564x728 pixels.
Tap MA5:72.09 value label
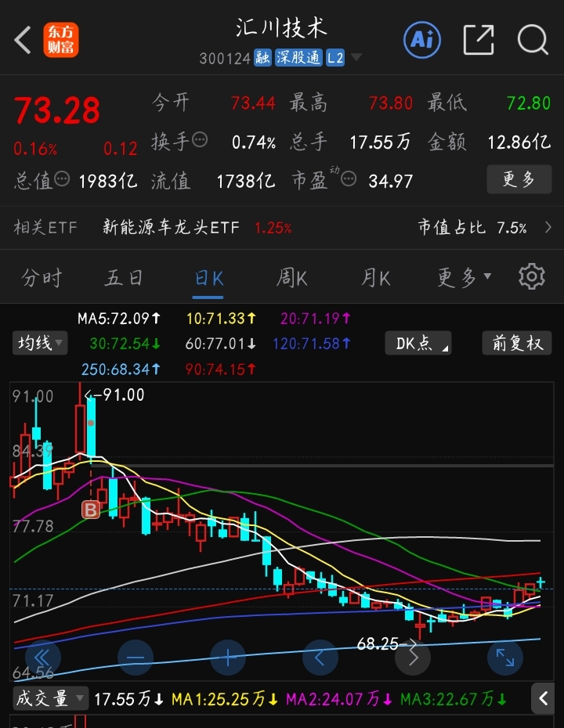[118, 319]
